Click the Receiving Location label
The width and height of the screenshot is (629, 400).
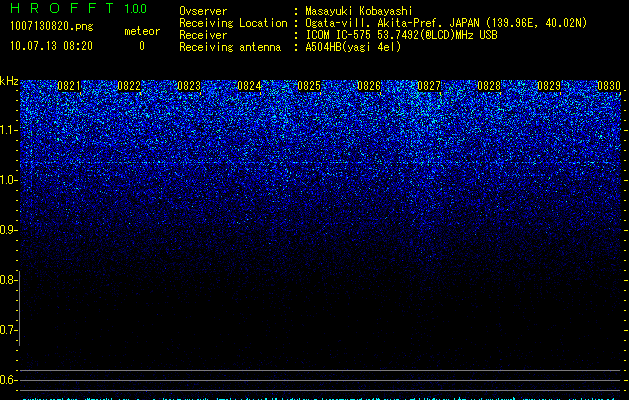click(x=233, y=23)
